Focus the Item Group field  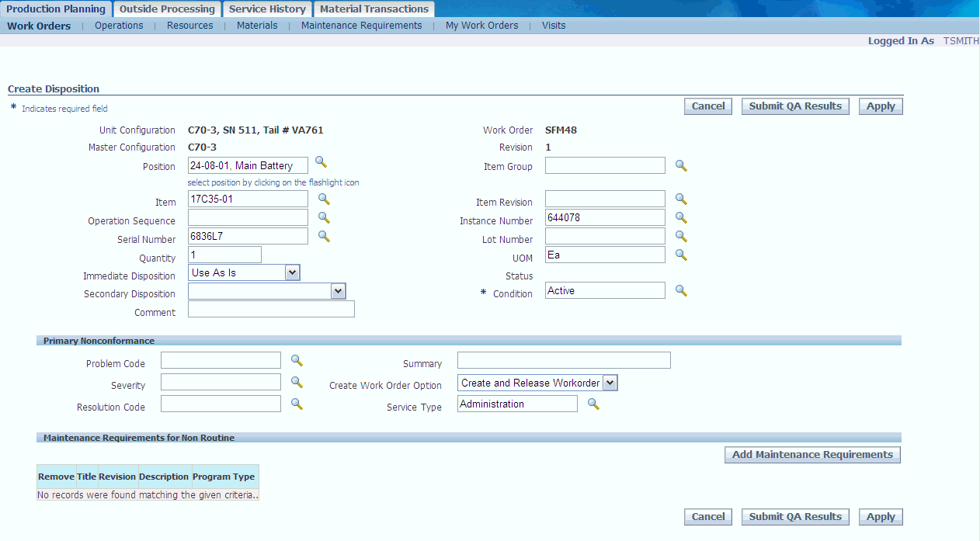(x=605, y=165)
